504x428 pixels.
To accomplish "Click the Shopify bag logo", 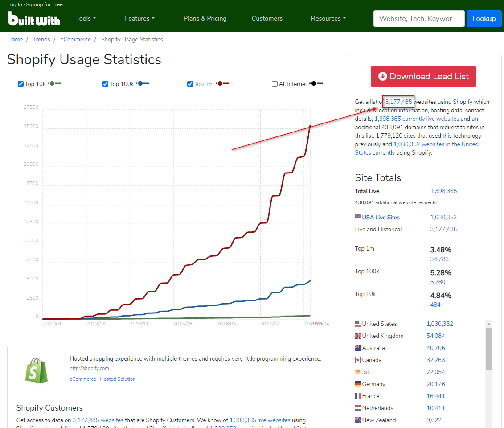I will [37, 370].
